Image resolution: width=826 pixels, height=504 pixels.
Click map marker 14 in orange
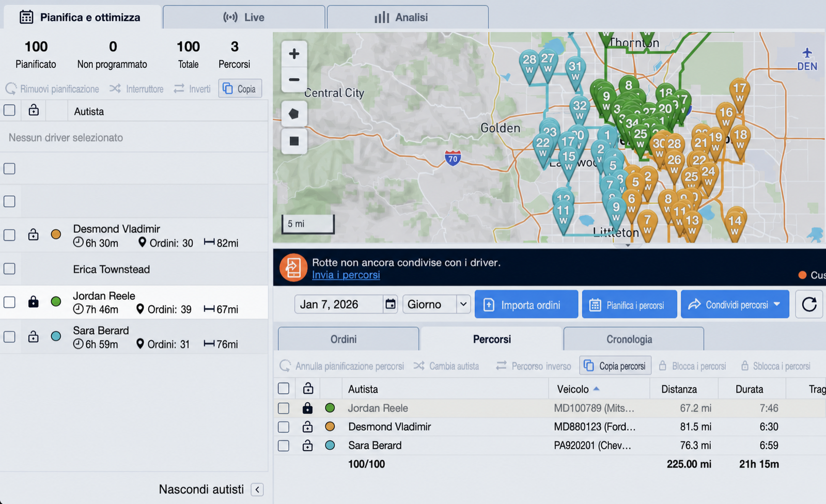pyautogui.click(x=735, y=223)
